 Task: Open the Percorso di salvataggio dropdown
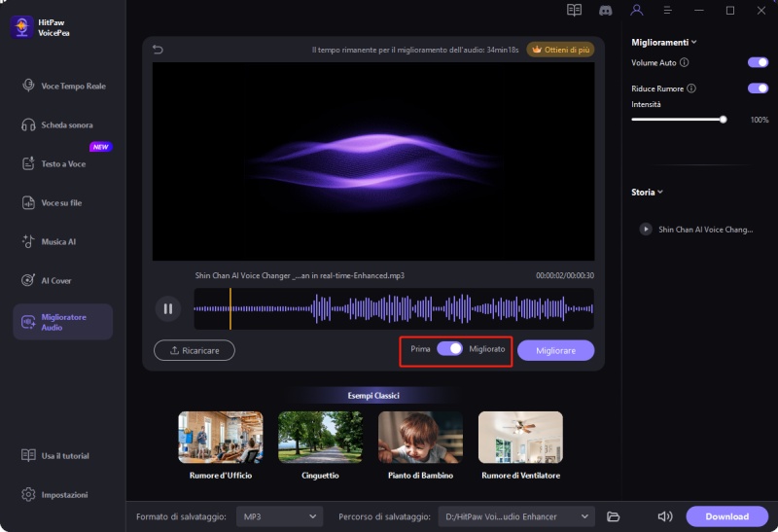coord(515,516)
